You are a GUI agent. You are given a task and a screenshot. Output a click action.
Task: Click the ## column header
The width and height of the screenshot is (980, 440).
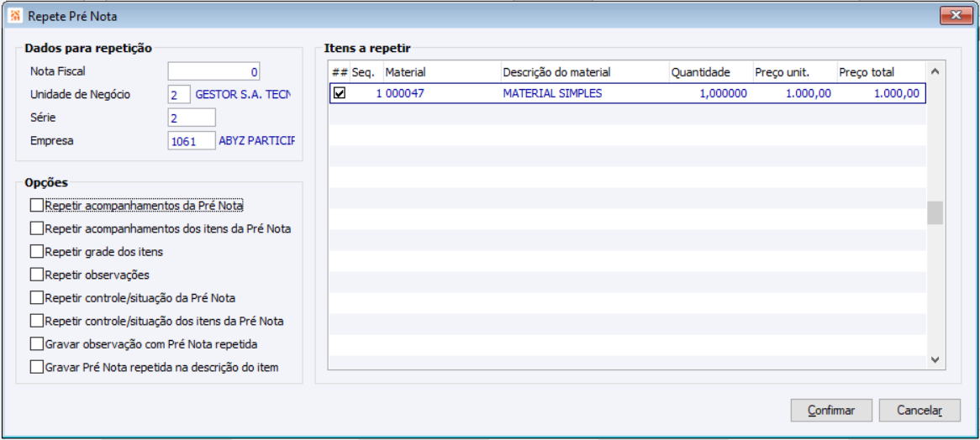340,72
